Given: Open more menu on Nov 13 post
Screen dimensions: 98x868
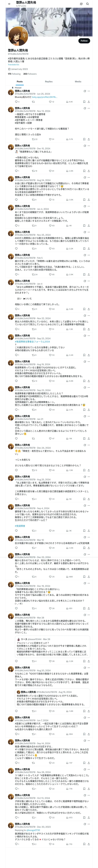Looking at the screenshot, I should (x=89, y=108).
